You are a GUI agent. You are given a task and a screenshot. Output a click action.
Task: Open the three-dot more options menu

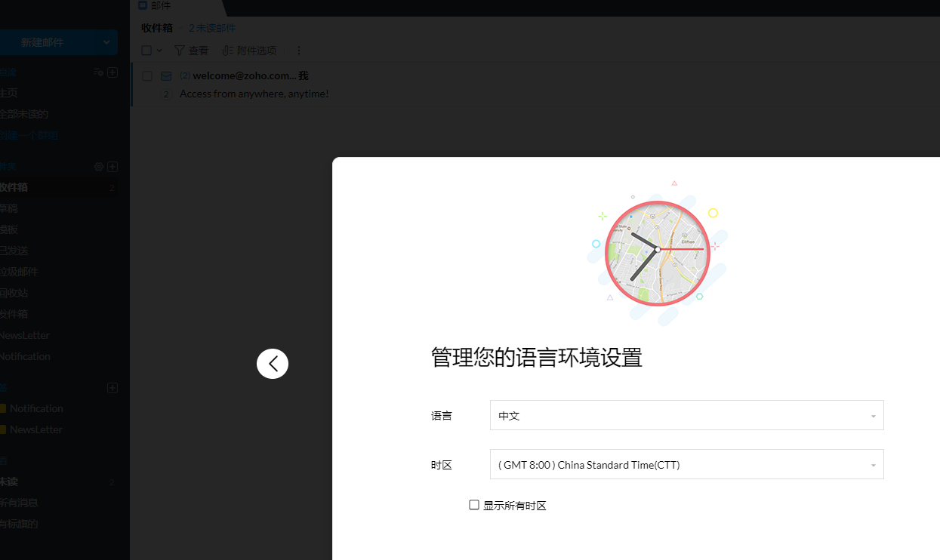tap(299, 51)
